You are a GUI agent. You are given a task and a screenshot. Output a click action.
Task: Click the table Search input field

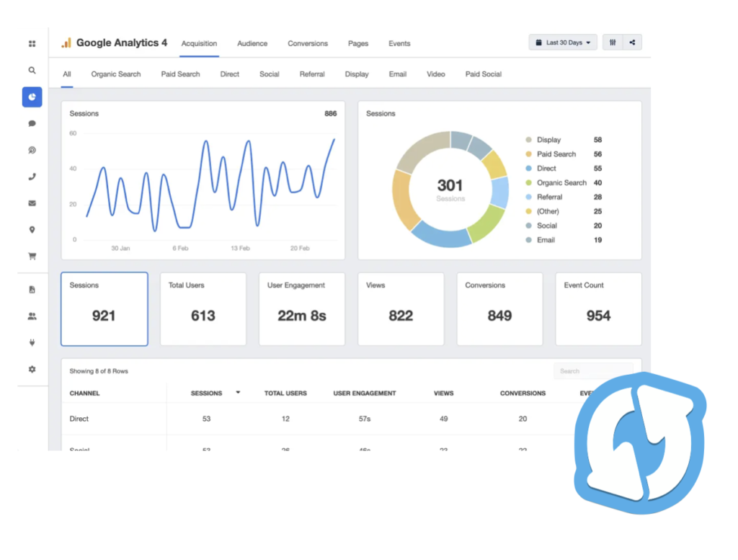593,371
